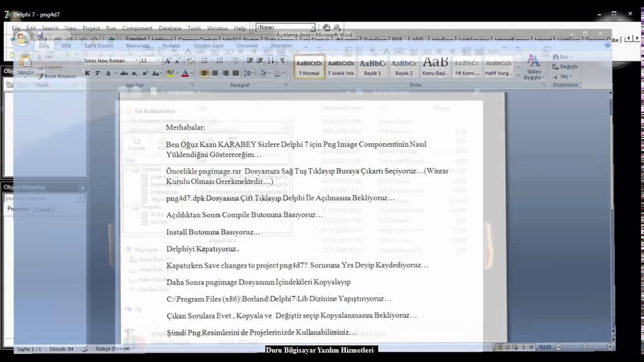Click the bullet list icon
644x362 pixels.
(205, 61)
